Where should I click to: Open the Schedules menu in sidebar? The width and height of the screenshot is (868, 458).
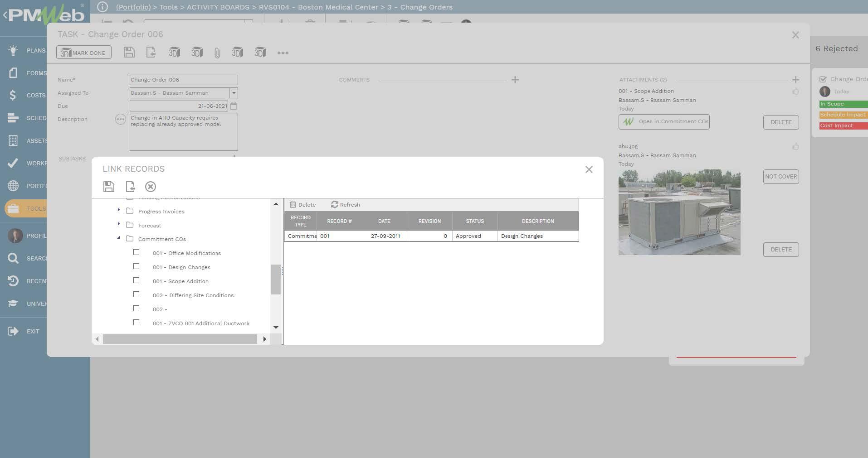(x=27, y=118)
